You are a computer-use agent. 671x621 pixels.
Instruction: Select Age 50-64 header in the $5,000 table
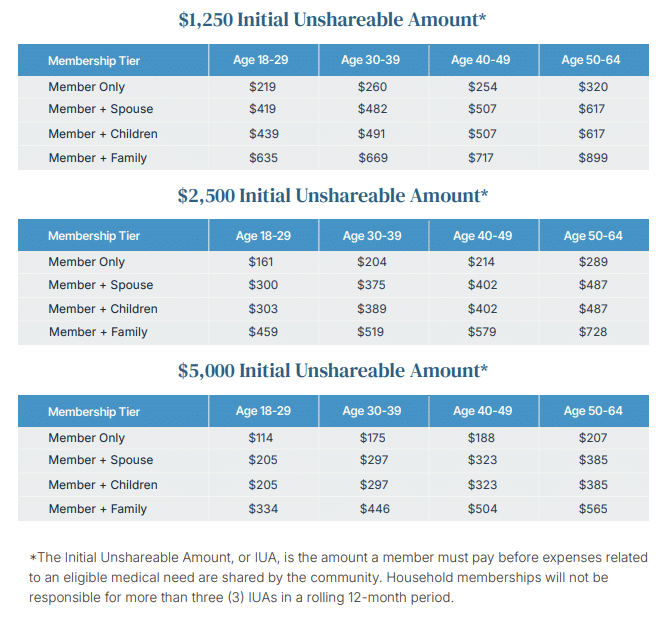(x=593, y=411)
